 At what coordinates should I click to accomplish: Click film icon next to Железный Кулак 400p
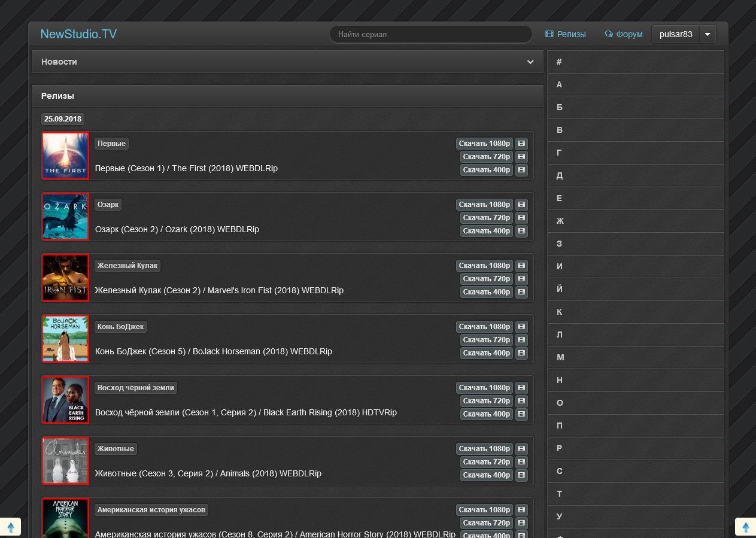pyautogui.click(x=521, y=292)
